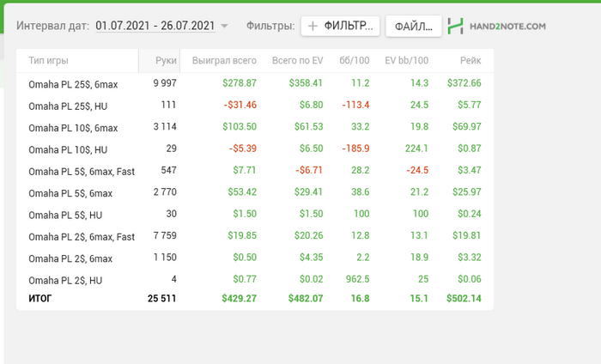The width and height of the screenshot is (601, 364).
Task: Click the ИТОГ total row label
Action: 39,299
